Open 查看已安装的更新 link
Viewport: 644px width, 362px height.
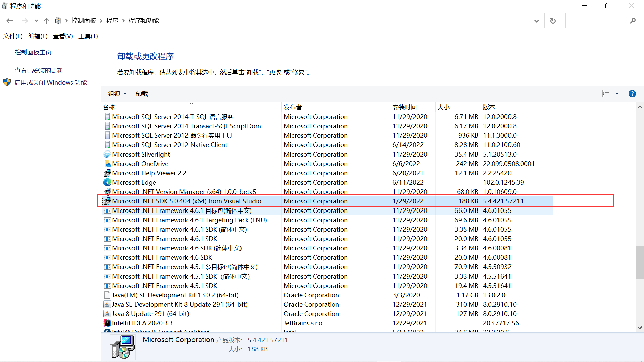pos(39,70)
